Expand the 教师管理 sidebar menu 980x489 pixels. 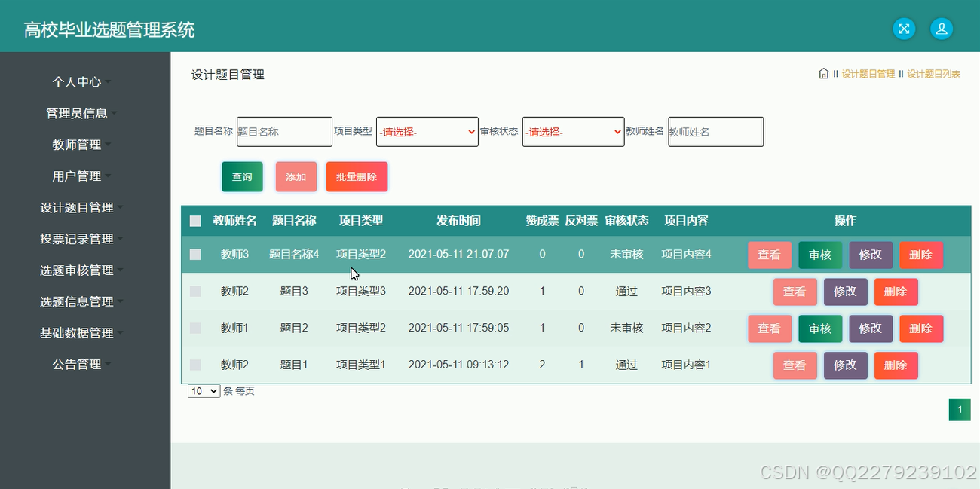(x=78, y=144)
